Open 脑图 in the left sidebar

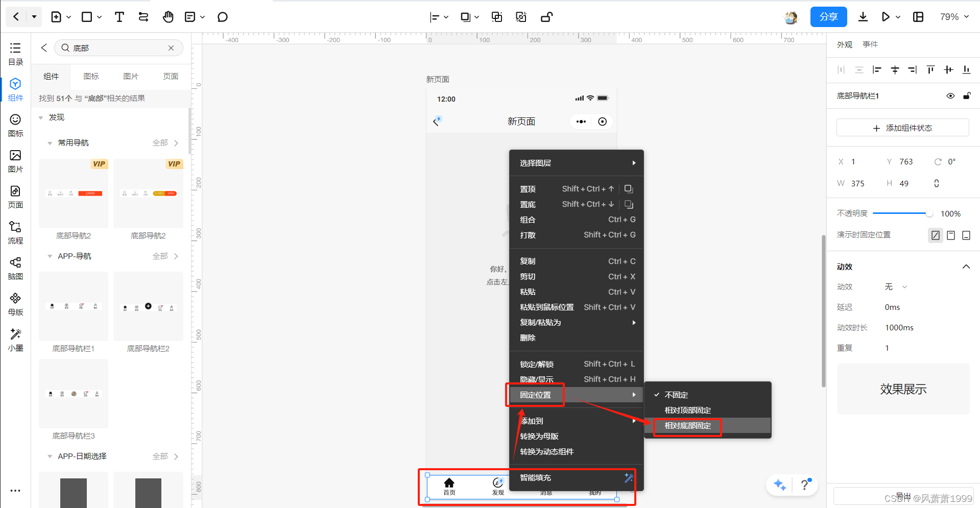tap(15, 269)
